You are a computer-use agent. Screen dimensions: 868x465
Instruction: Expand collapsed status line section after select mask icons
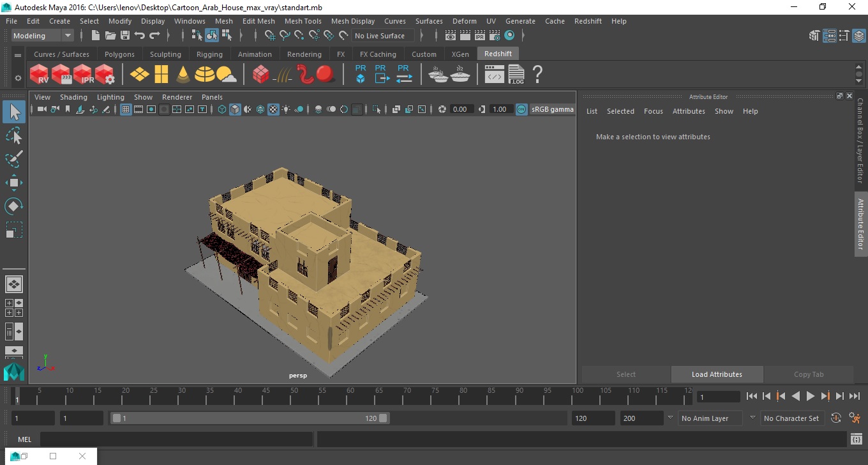(240, 36)
